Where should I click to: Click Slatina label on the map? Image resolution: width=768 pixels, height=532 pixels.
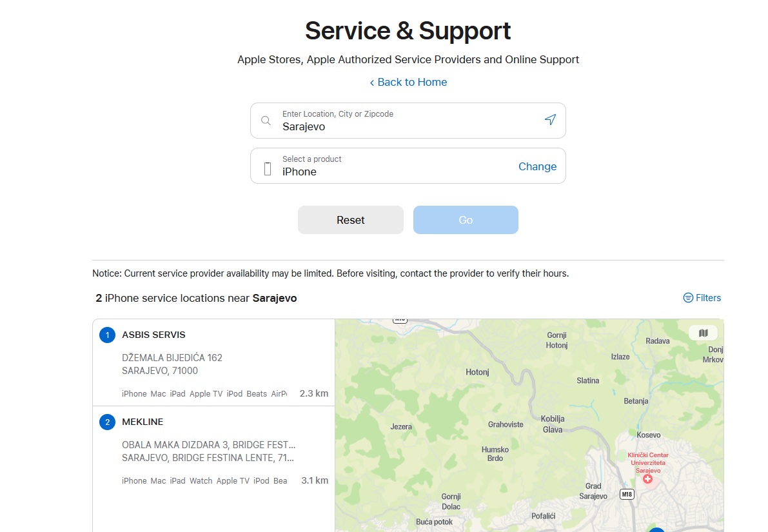tap(587, 380)
